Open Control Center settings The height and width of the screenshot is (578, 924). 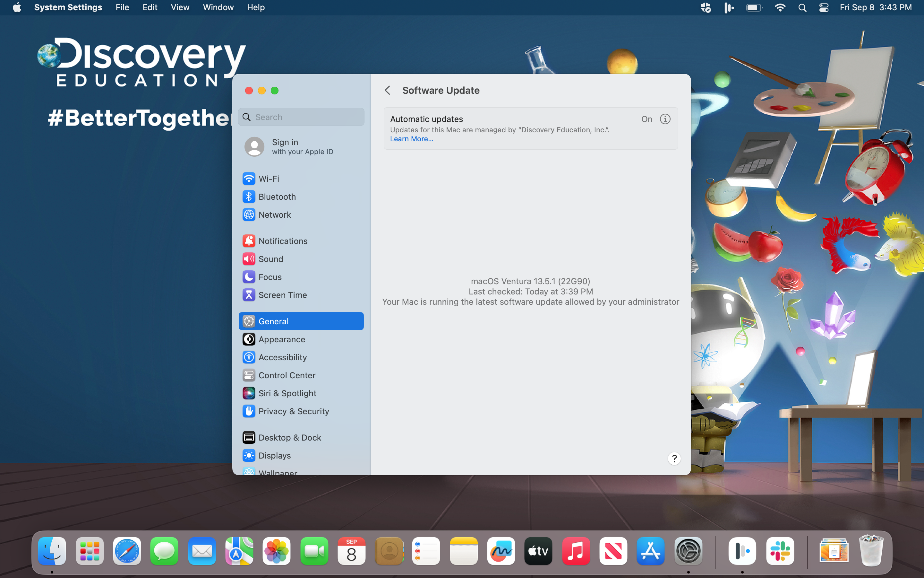301,375
